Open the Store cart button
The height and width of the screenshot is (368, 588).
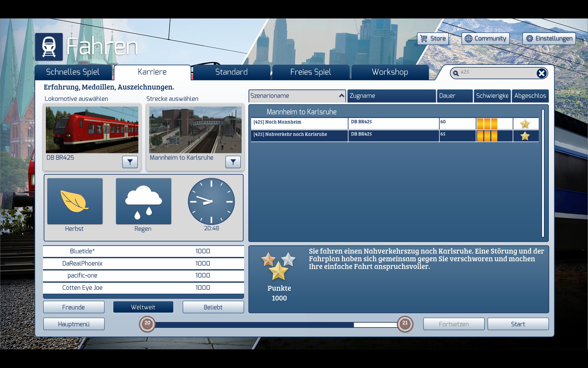[433, 39]
